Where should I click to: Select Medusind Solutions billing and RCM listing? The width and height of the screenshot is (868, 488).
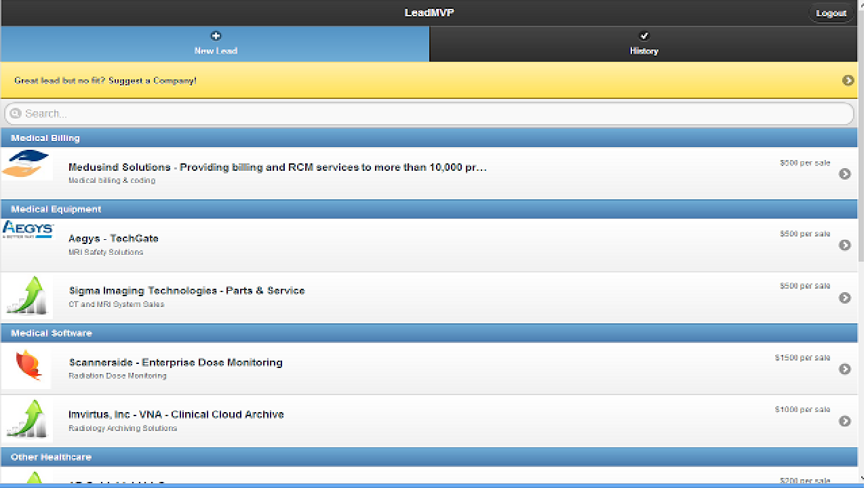pos(429,174)
